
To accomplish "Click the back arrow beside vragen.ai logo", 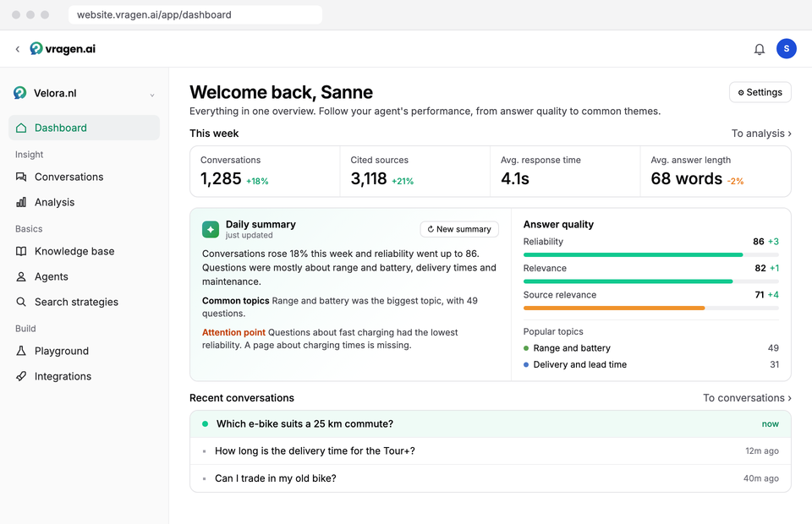I will [18, 49].
